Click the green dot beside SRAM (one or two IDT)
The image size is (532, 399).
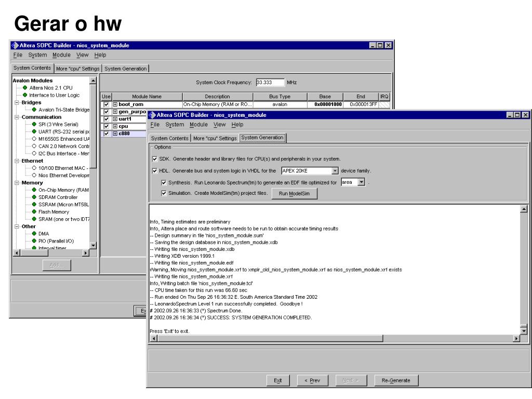[34, 219]
